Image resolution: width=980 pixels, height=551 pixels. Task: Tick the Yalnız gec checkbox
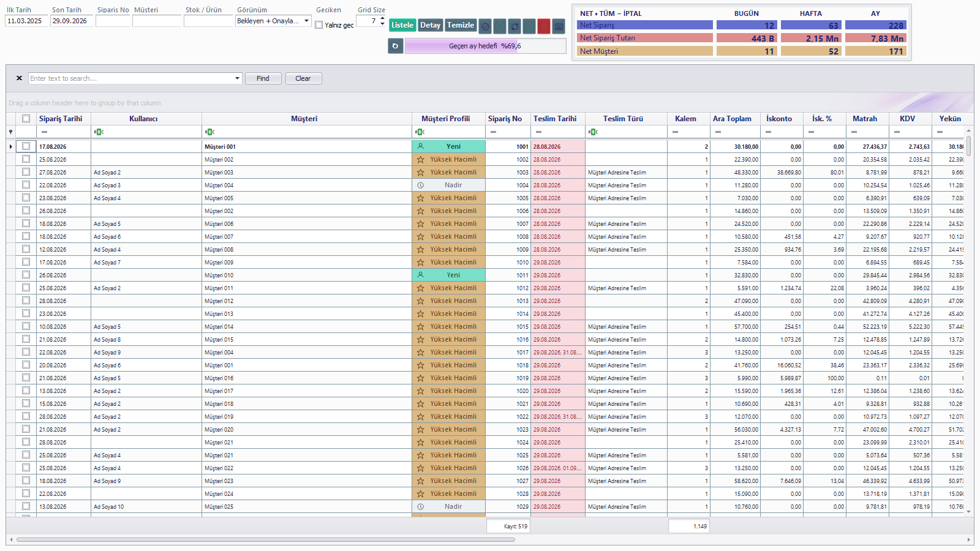pyautogui.click(x=319, y=25)
